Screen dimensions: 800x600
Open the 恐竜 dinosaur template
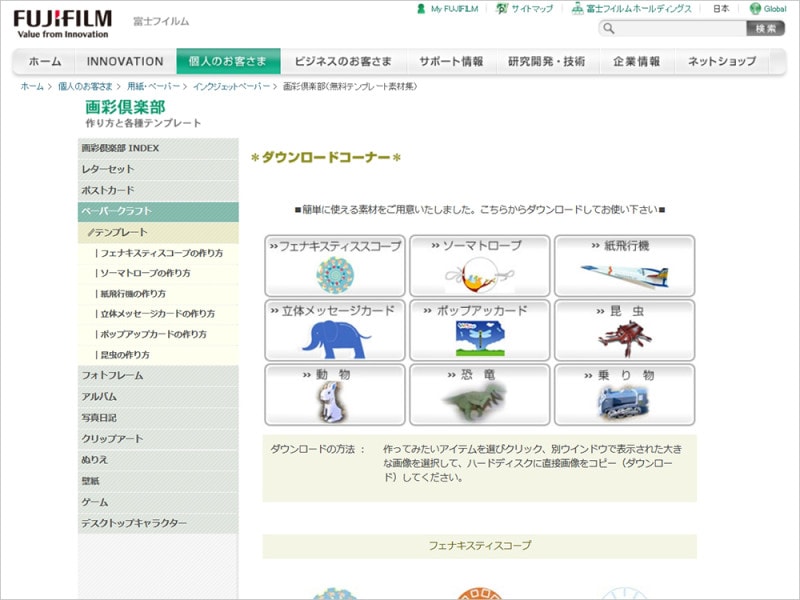(477, 394)
